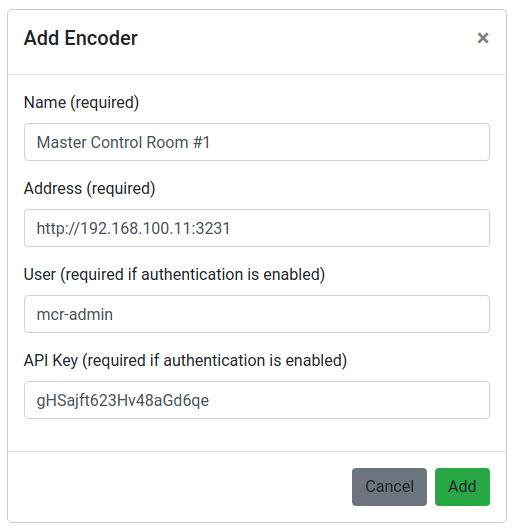Click the 'mcr-admin' username text
The height and width of the screenshot is (530, 513).
coord(75,315)
